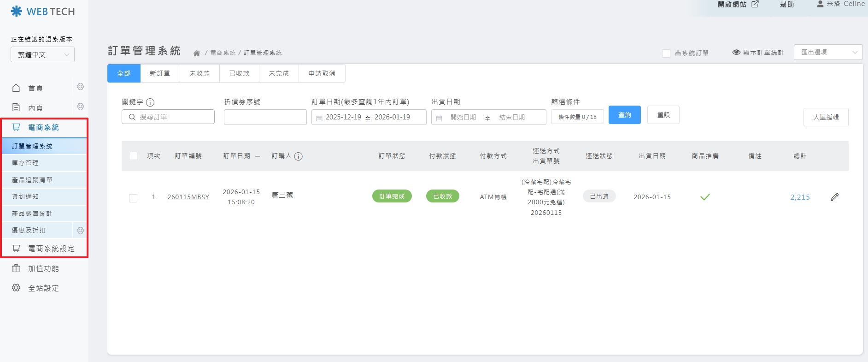
Task: Click the order total 2,215
Action: [x=800, y=197]
